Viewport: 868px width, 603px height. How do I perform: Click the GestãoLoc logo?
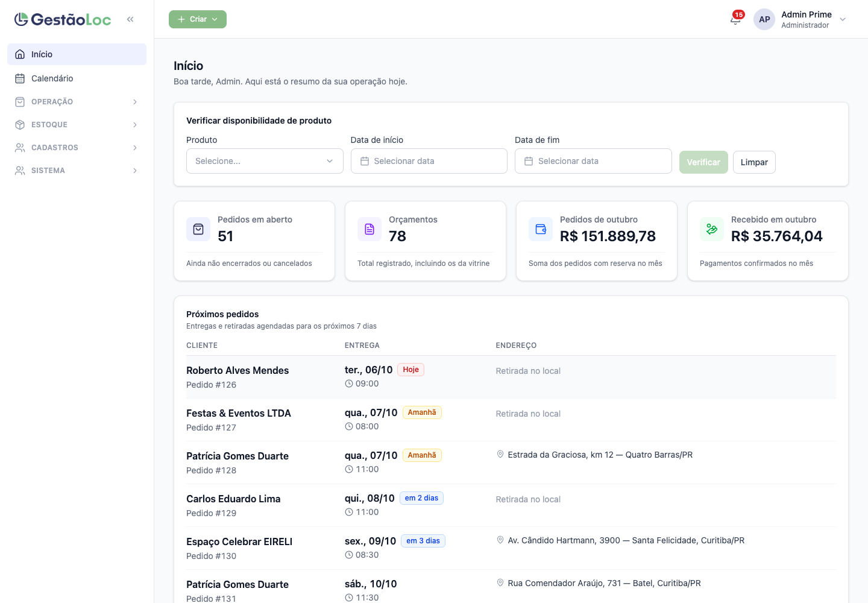[x=63, y=19]
